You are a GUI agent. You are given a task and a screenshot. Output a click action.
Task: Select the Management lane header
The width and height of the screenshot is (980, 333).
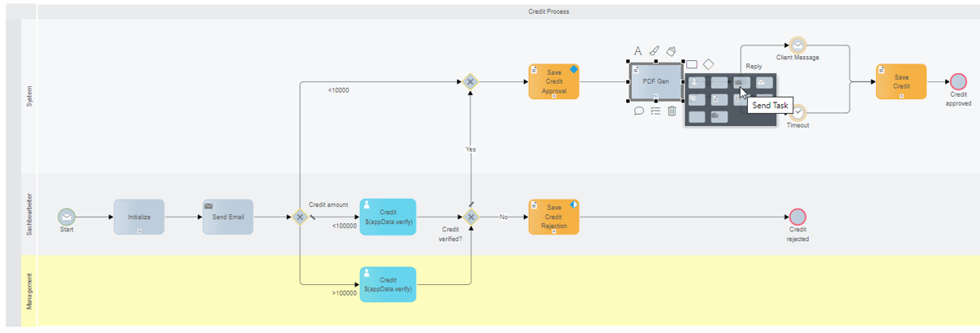click(x=29, y=291)
